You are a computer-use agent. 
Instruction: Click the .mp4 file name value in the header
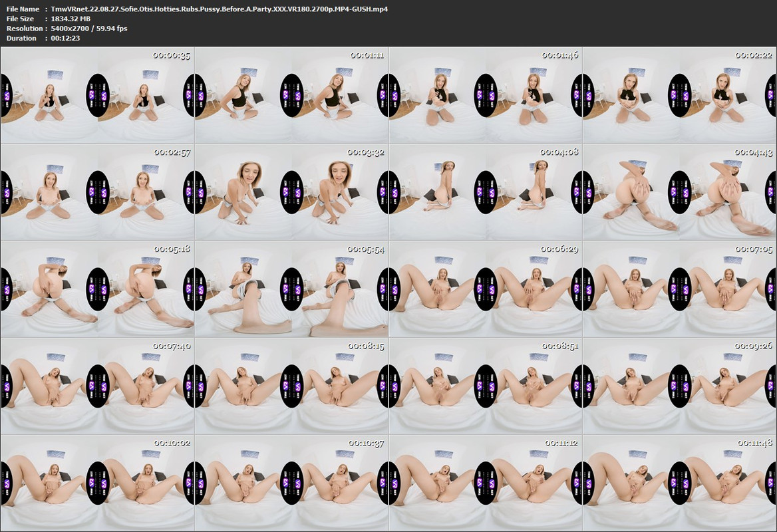(x=219, y=9)
